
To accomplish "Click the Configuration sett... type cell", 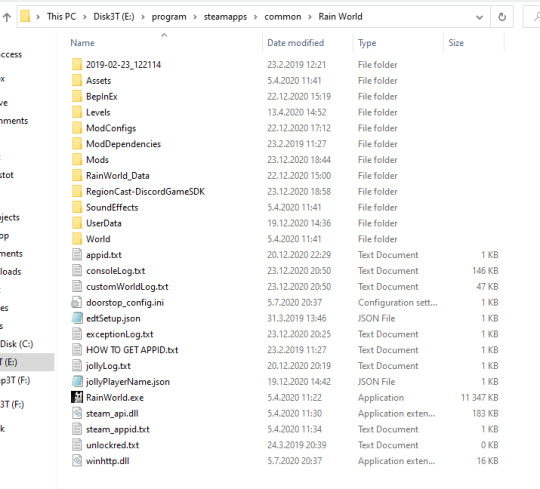I will [x=397, y=302].
